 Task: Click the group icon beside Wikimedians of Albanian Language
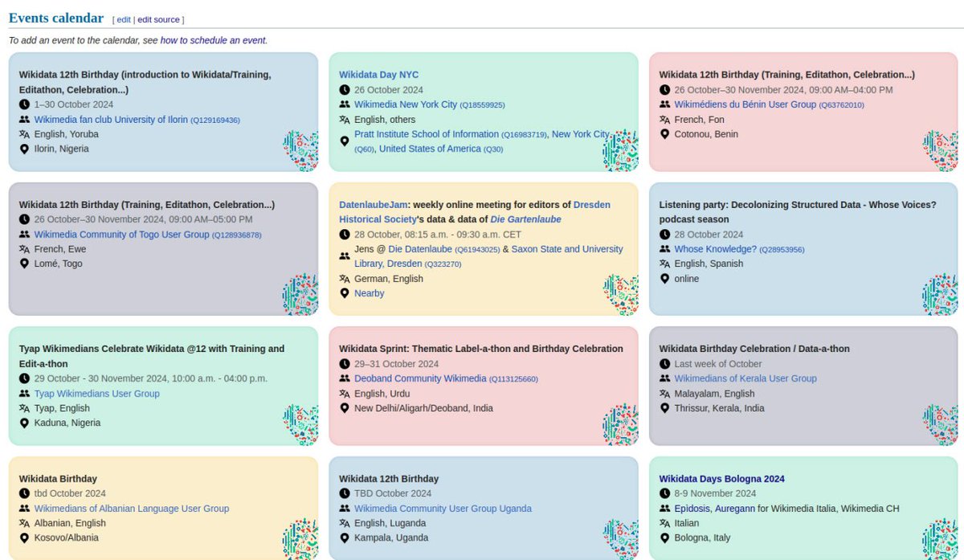click(x=24, y=509)
